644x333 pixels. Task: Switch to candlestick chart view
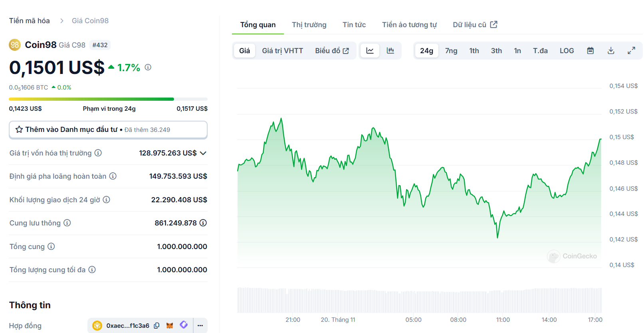point(390,51)
